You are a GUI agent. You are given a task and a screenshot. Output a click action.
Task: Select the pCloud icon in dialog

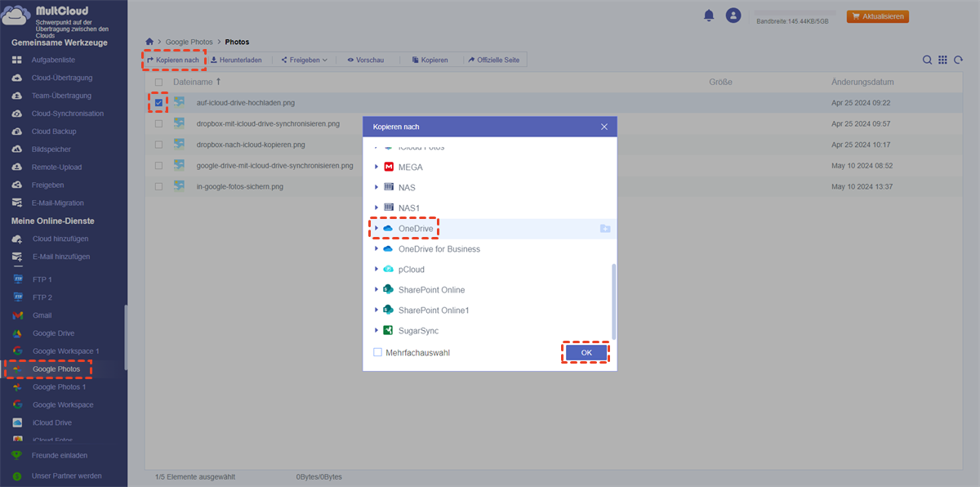[389, 270]
